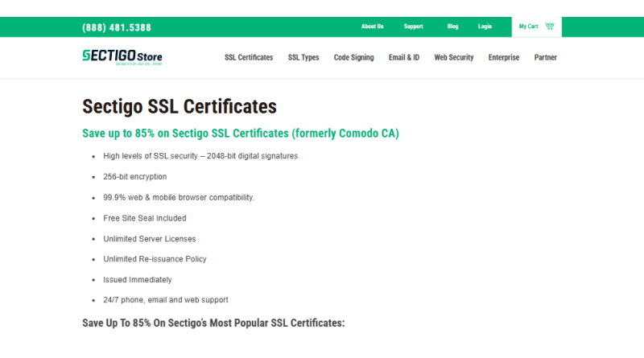Select Web Security in the navigation
The height and width of the screenshot is (358, 644).
(x=453, y=57)
